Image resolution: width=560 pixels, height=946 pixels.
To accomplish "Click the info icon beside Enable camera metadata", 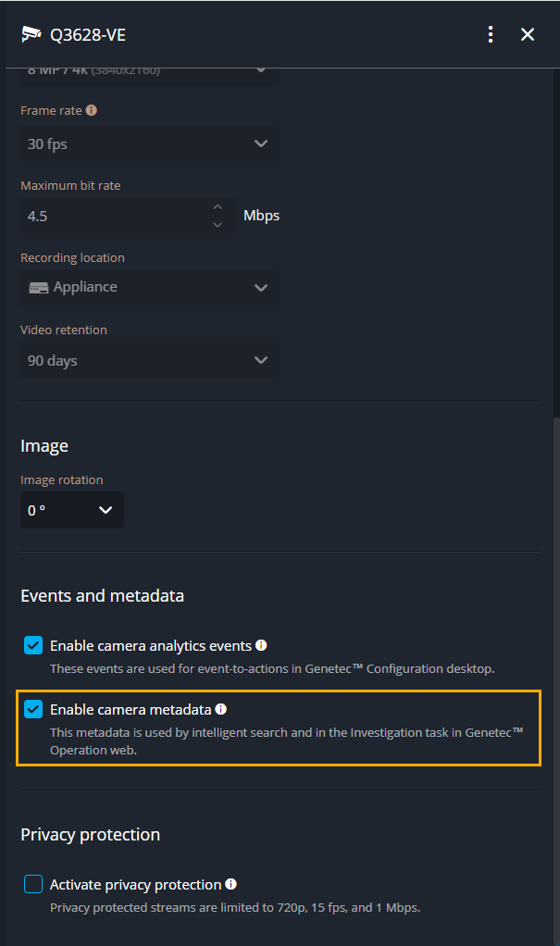I will 220,709.
